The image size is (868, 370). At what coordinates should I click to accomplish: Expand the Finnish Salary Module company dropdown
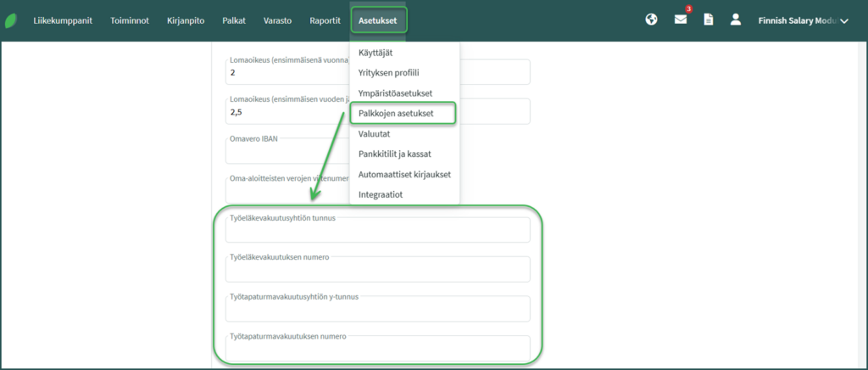pos(802,20)
